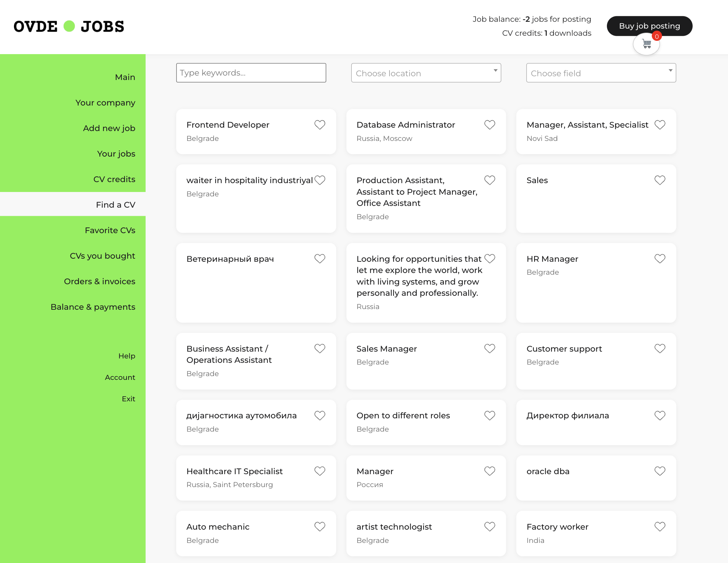The image size is (728, 563).
Task: Toggle favorite on Healthcare IT Specialist CV
Action: pos(319,471)
